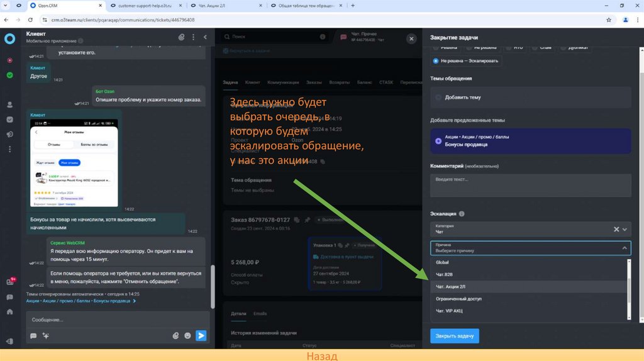Open the Коммуникации tab

283,82
